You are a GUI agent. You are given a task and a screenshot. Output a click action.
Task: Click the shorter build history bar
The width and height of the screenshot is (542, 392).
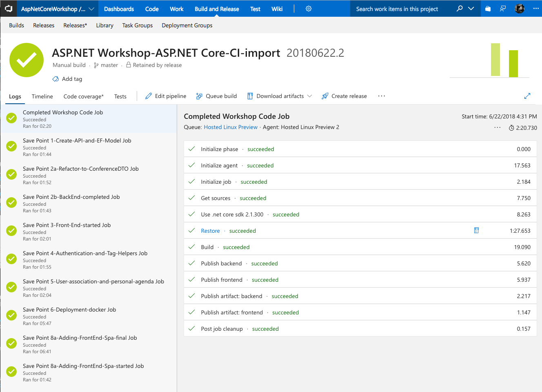[513, 64]
